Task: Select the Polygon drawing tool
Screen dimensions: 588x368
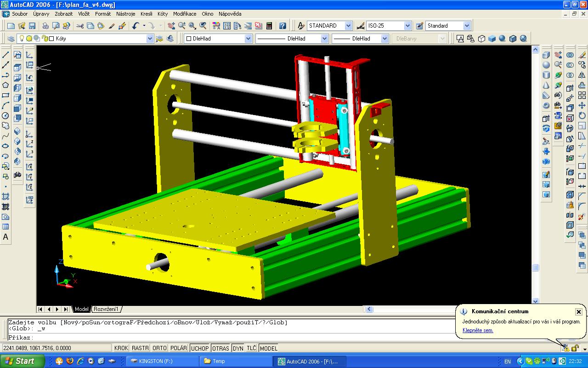Action: point(6,85)
